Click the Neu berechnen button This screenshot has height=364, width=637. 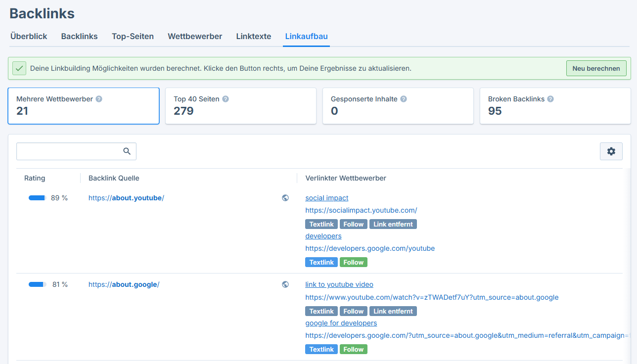[x=596, y=68]
